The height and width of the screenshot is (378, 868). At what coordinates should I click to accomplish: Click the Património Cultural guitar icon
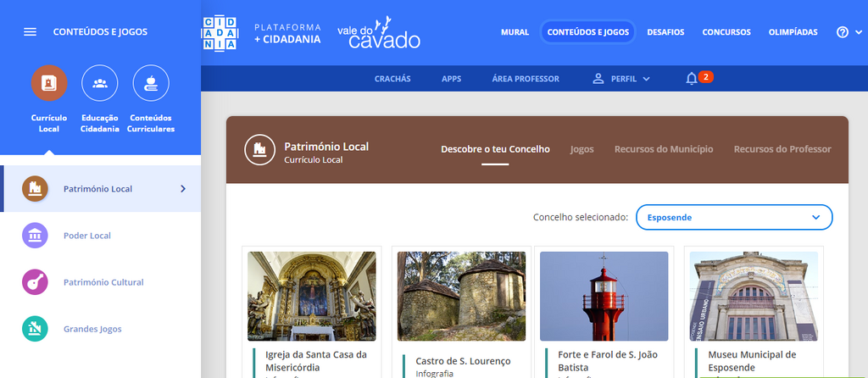click(35, 282)
